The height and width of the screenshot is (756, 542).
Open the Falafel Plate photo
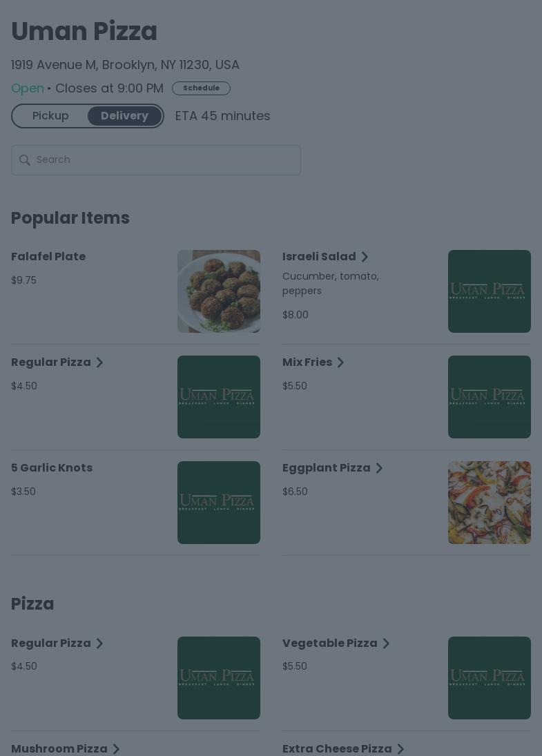218,291
